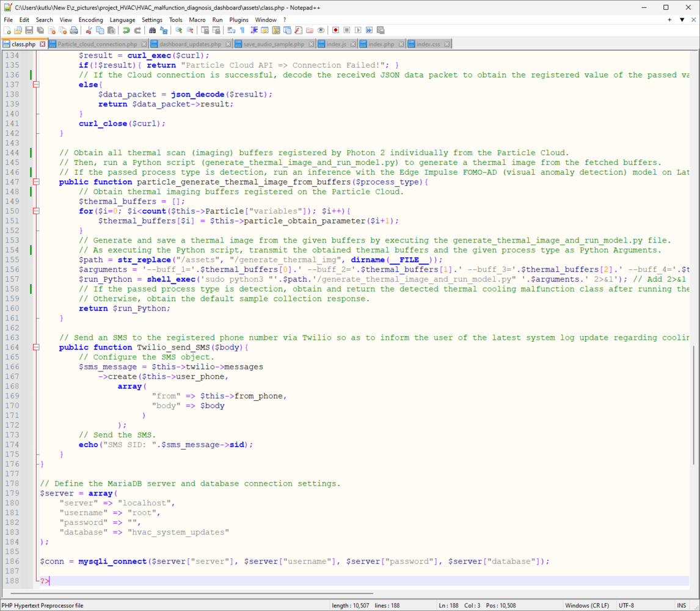Collapse the else block at line 137
This screenshot has width=700, height=611.
coord(36,85)
